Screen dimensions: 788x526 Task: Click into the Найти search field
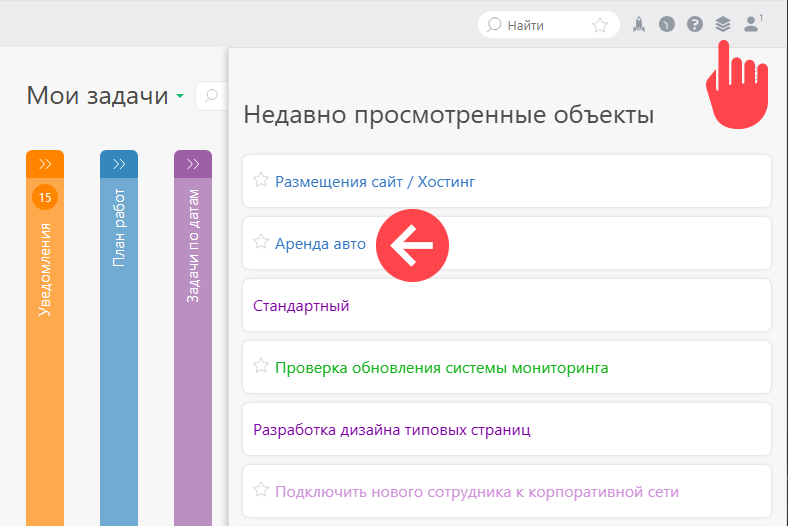(548, 25)
